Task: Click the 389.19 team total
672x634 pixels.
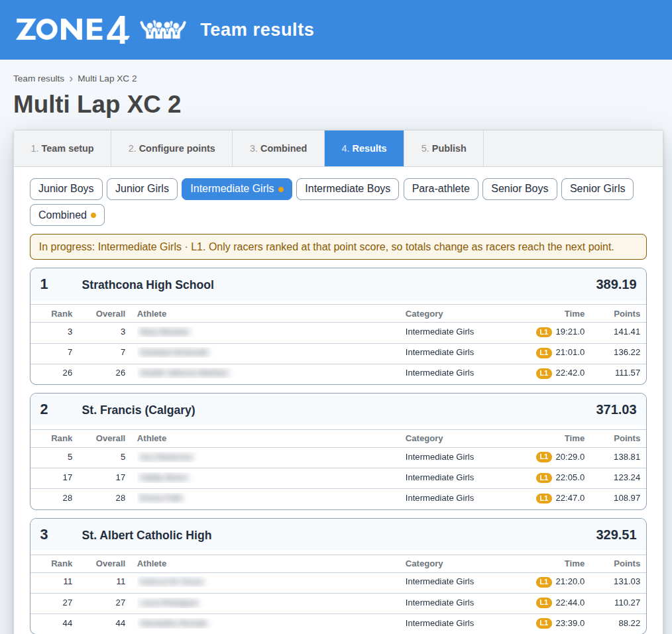Action: 616,284
